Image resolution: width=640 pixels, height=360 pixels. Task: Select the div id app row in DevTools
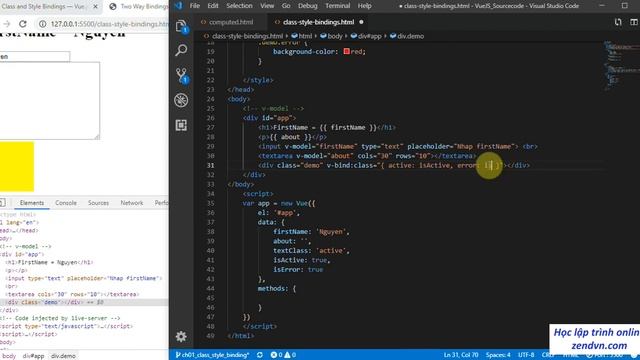coord(84,254)
